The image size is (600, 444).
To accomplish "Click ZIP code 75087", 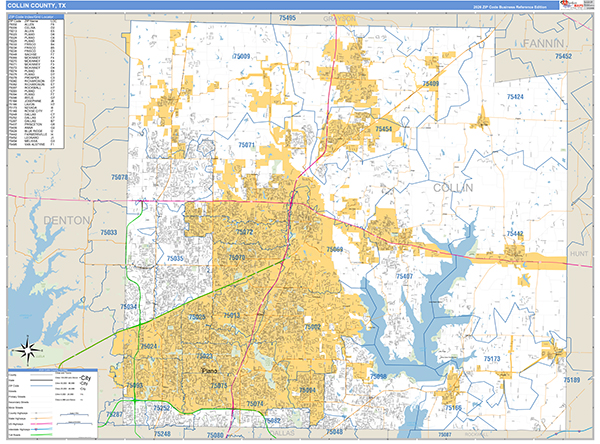I will [444, 434].
